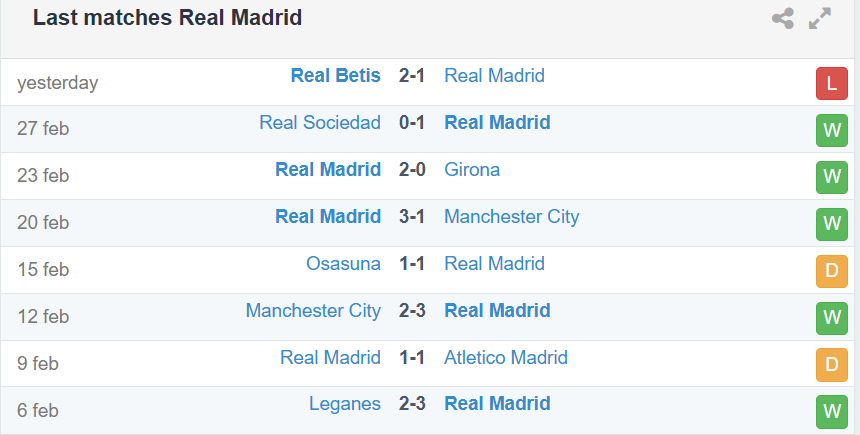Open the Atletico Madrid team link
The width and height of the screenshot is (860, 435).
(506, 358)
